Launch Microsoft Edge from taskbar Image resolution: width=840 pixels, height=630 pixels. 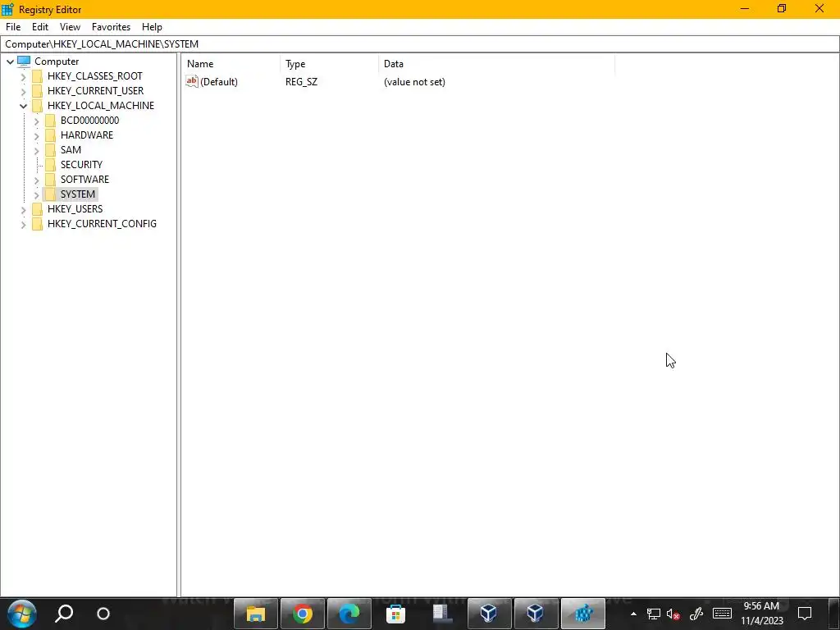point(349,614)
